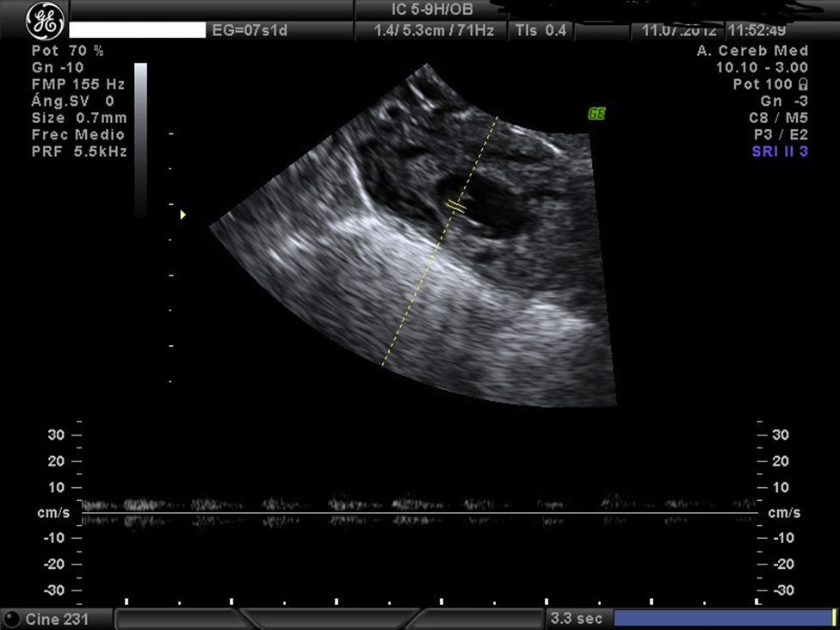
Task: Click the white patient name field
Action: (x=137, y=31)
